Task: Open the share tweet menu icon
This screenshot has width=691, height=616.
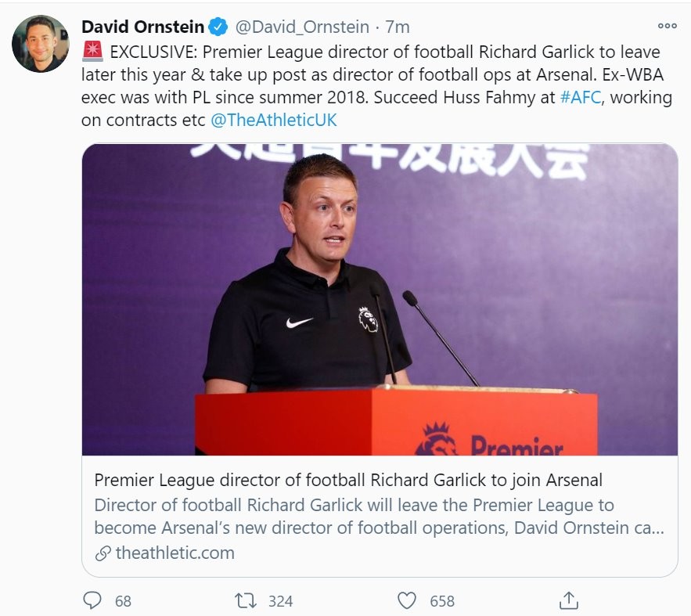Action: (x=569, y=600)
